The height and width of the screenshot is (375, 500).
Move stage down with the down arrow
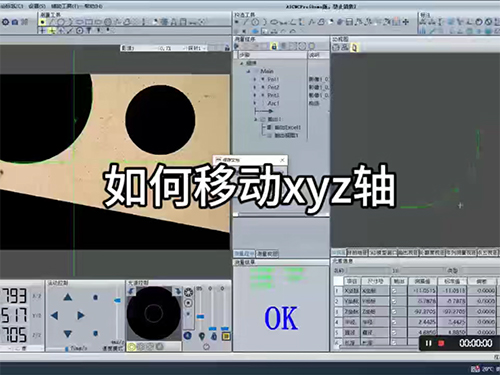point(68,333)
